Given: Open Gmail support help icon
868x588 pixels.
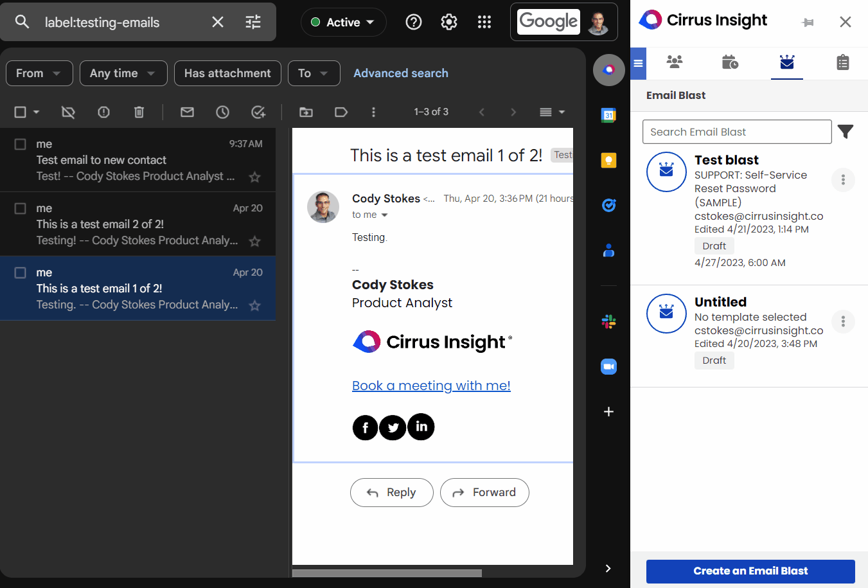Looking at the screenshot, I should click(x=414, y=22).
